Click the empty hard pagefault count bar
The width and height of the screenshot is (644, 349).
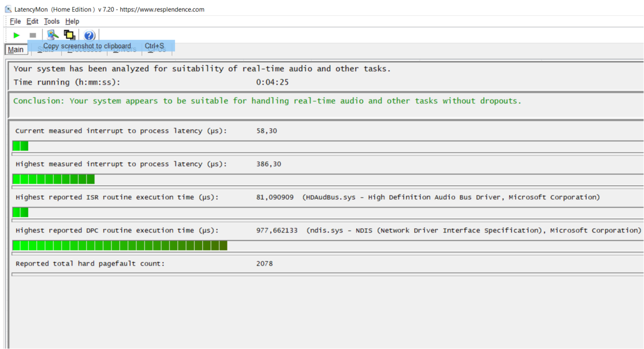[328, 274]
